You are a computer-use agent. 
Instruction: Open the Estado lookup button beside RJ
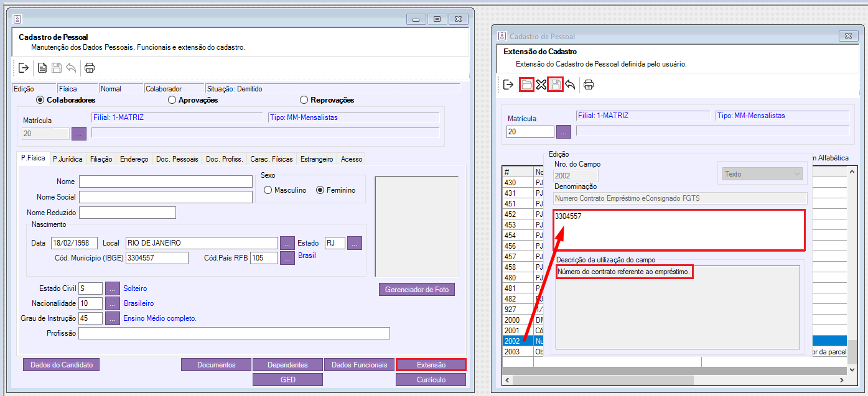(355, 243)
